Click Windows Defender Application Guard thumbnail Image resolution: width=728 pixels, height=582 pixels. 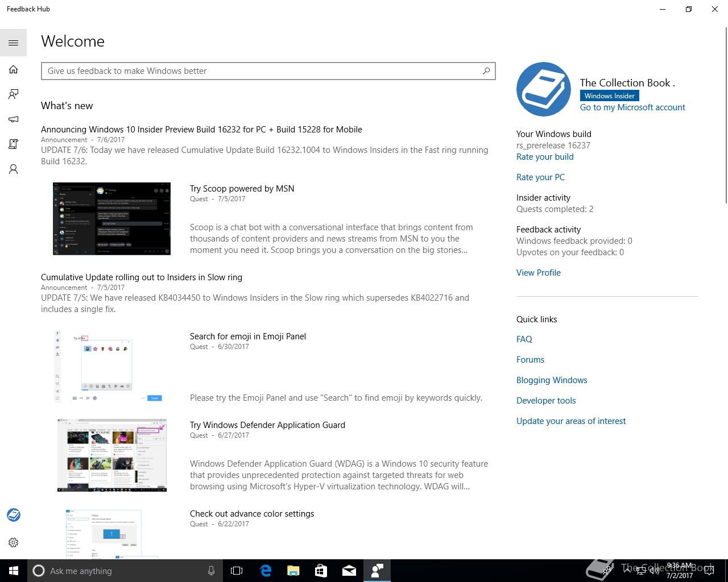111,455
